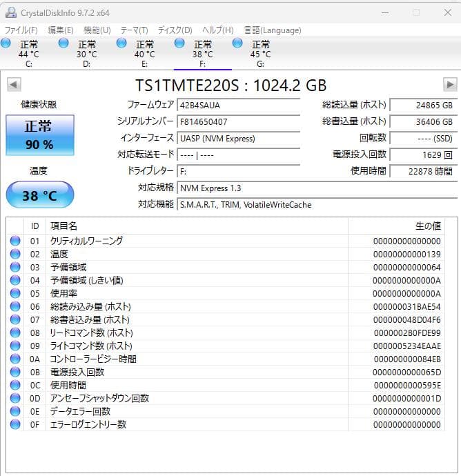Viewport: 461px width, 476px height.
Task: Click status orb for 総書き込み量 (ホスト) row
Action: click(15, 319)
